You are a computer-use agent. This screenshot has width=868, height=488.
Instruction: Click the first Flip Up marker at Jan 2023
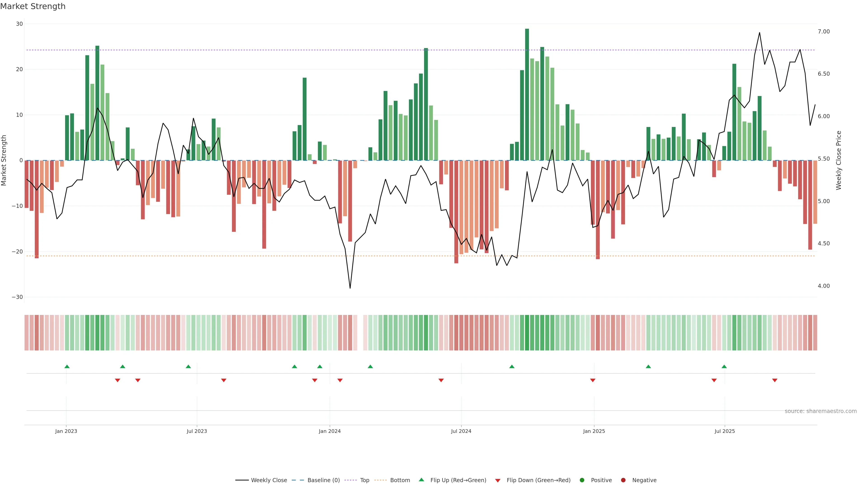coord(67,366)
